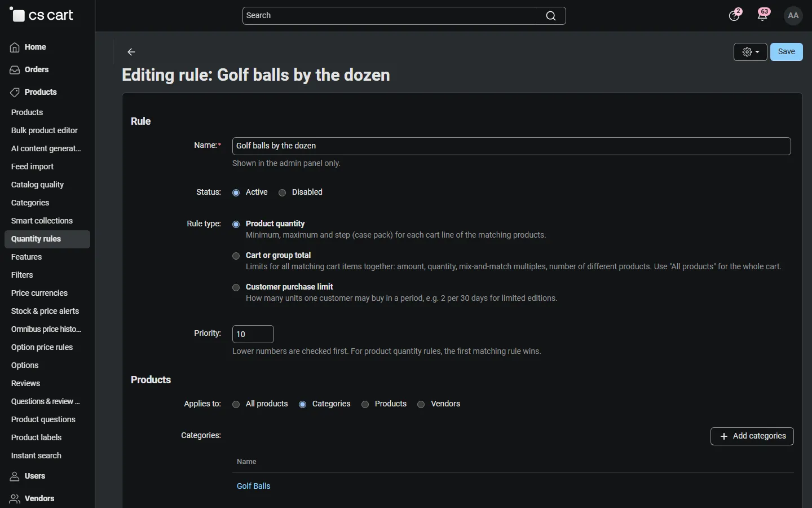Save the quantity rule
The image size is (812, 508).
pyautogui.click(x=787, y=52)
